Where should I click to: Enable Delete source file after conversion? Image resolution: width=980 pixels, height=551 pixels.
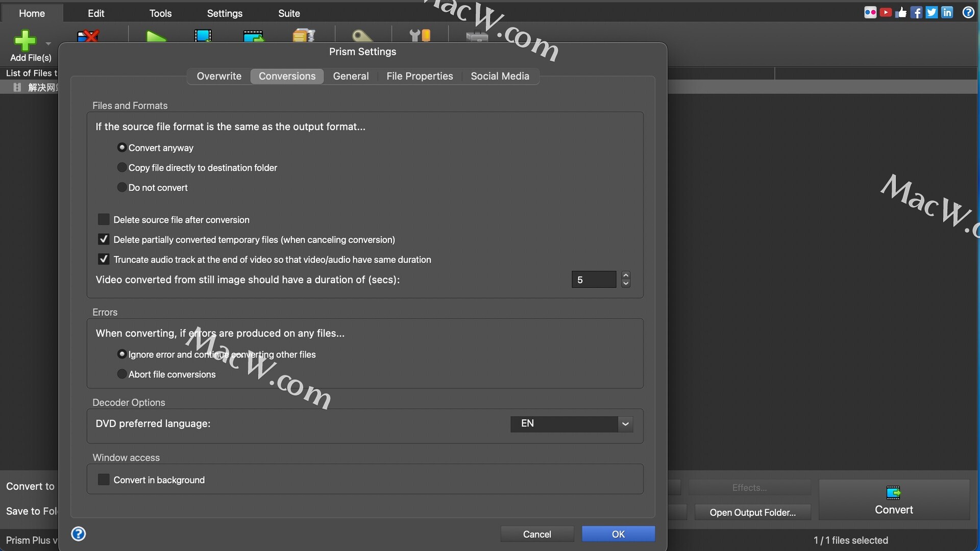(104, 219)
